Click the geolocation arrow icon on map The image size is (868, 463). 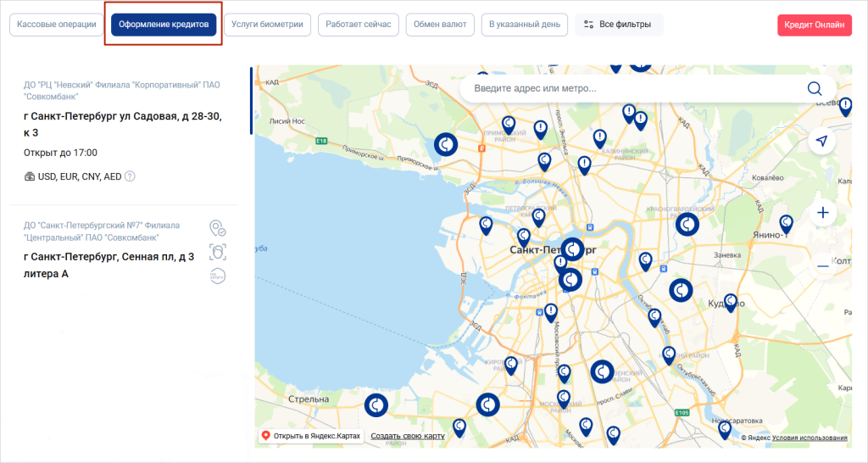click(x=822, y=141)
